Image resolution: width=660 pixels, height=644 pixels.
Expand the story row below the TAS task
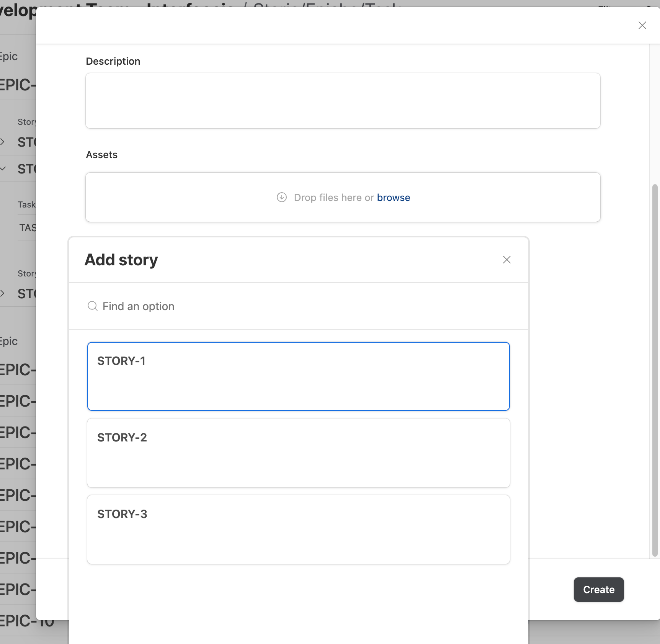pos(3,294)
